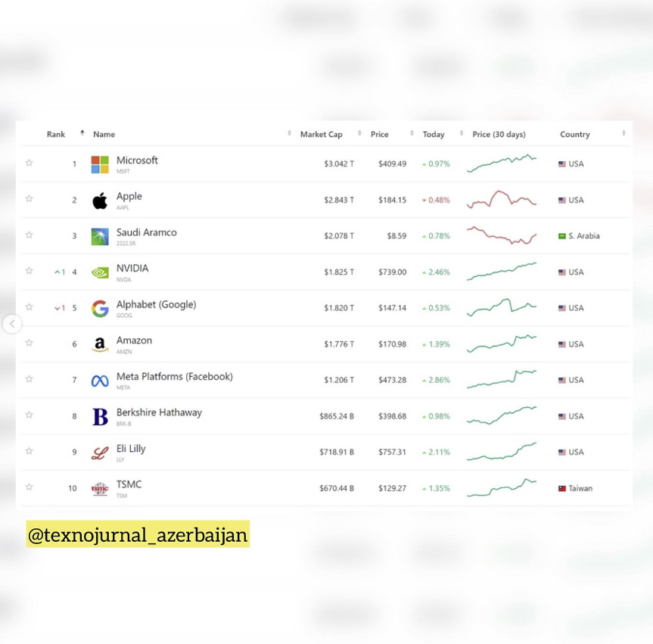
Task: Toggle the favorite star for Eli Lilly
Action: (30, 451)
